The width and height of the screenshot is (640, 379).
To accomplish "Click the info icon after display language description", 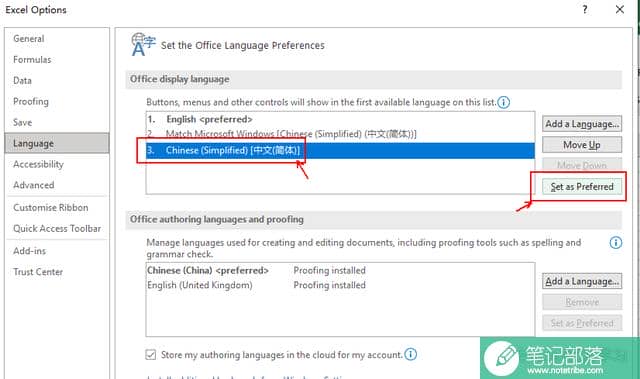I will pyautogui.click(x=504, y=102).
